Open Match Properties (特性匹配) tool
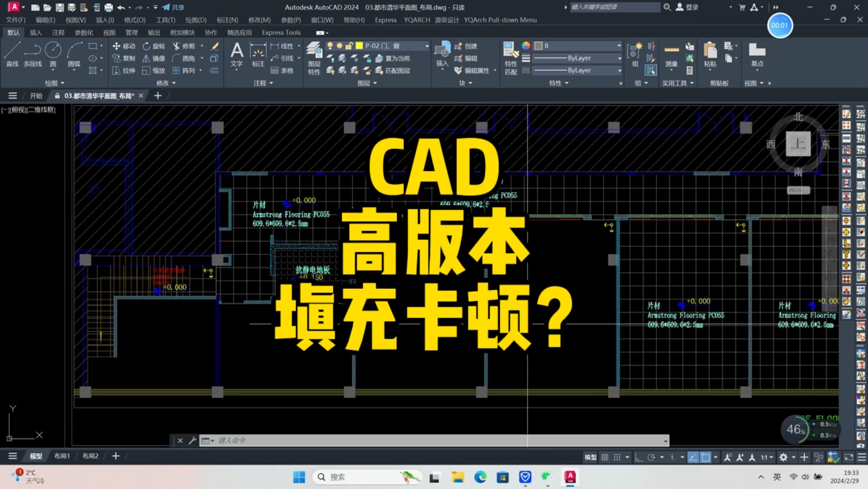 pos(511,58)
